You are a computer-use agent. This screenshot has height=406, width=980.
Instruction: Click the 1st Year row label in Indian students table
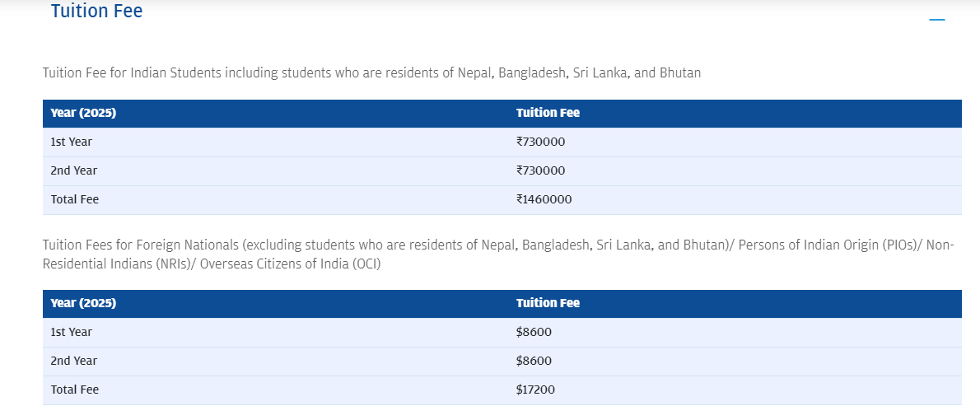point(72,142)
